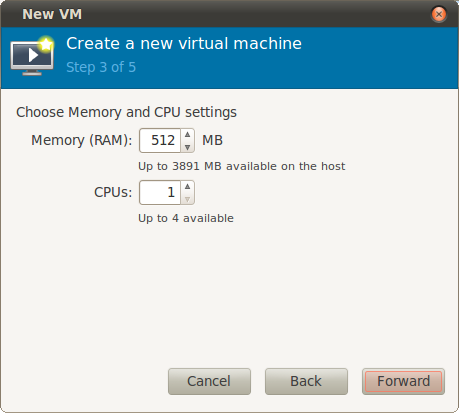Click the 'Choose Memory and CPU settings' label

[x=126, y=112]
